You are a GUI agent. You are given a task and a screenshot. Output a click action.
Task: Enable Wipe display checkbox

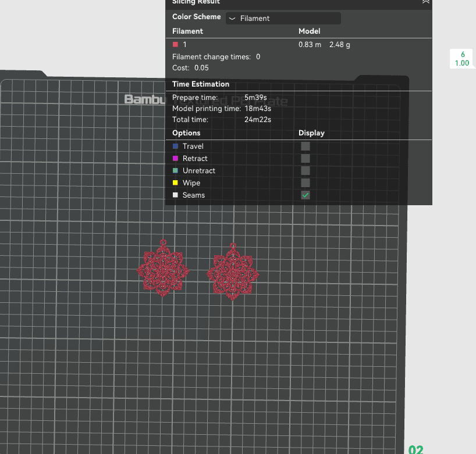(x=306, y=183)
